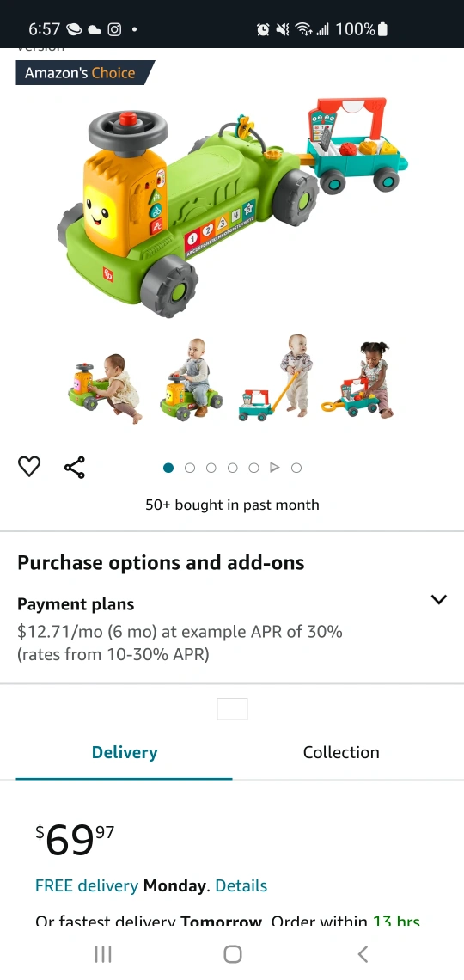The width and height of the screenshot is (464, 980).
Task: Tap the video play indicator in carousel
Action: pyautogui.click(x=274, y=468)
